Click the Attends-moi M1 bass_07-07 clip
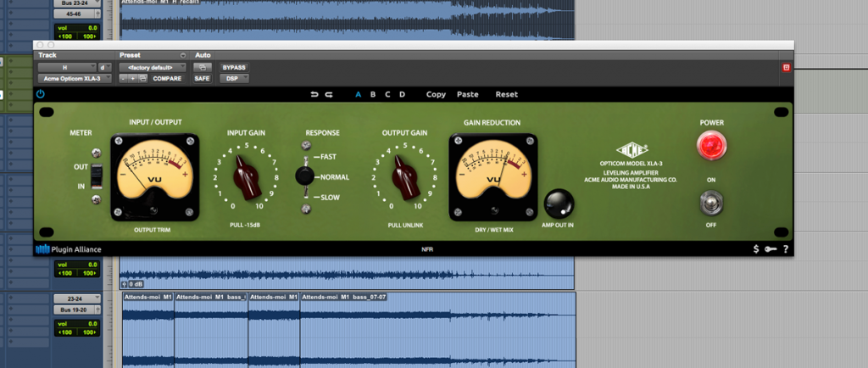This screenshot has height=368, width=868. [x=437, y=331]
